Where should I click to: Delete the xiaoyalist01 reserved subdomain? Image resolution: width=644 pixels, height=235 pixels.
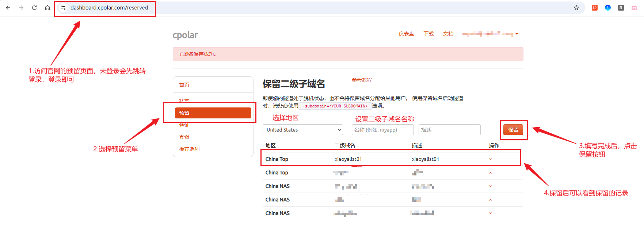[x=490, y=159]
